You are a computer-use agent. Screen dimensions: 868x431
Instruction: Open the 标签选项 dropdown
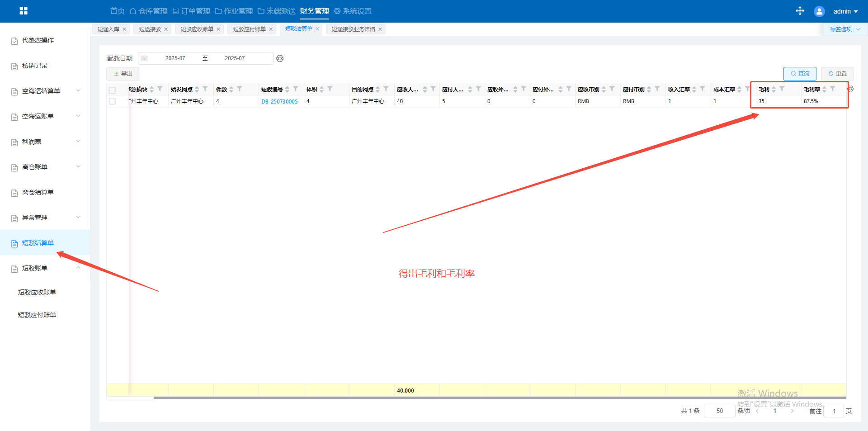(x=844, y=29)
